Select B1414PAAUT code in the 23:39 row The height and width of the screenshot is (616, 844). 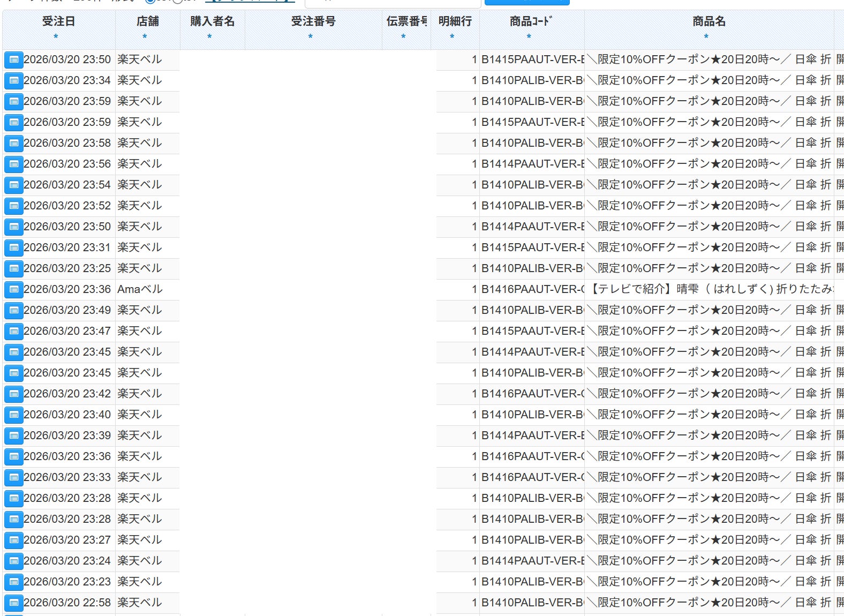pyautogui.click(x=532, y=435)
